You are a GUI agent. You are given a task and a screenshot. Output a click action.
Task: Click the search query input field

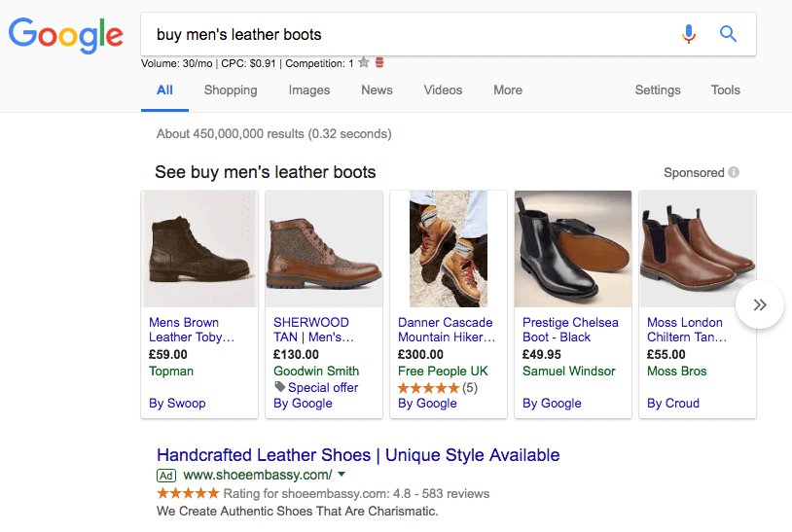click(x=409, y=34)
